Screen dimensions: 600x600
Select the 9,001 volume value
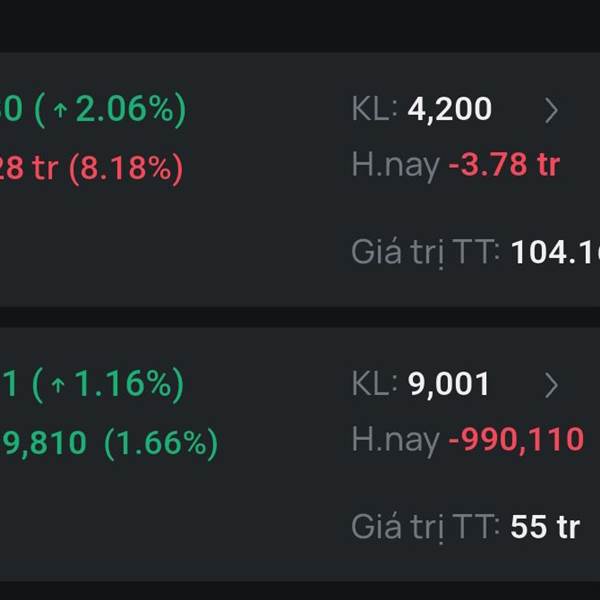[449, 384]
